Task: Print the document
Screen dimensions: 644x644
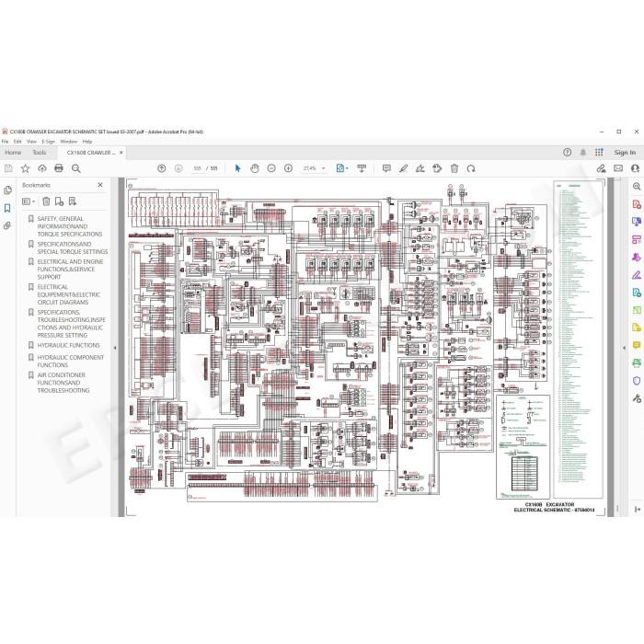Action: coord(59,168)
